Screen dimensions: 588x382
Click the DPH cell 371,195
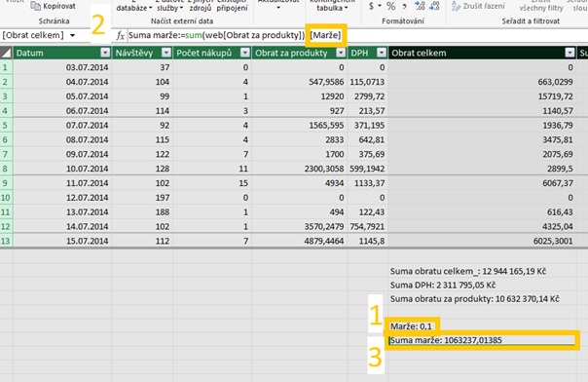pos(368,126)
